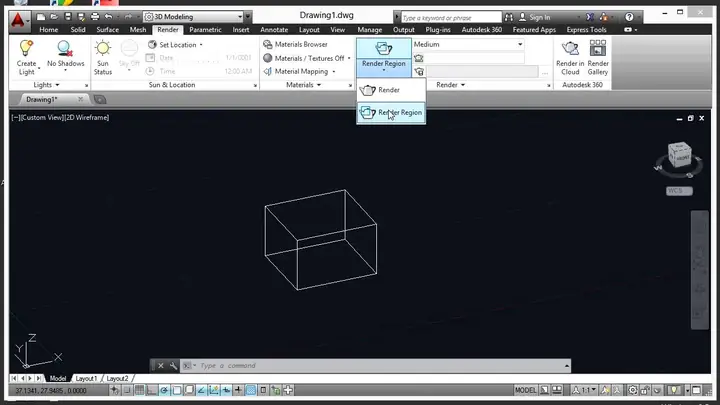Expand the Materials panel title
The image size is (720, 405).
tap(304, 85)
